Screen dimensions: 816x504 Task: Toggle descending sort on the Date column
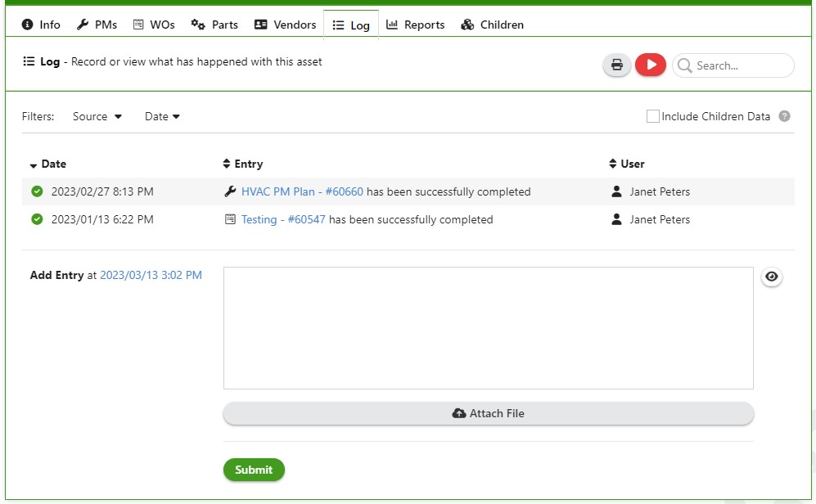click(x=34, y=164)
